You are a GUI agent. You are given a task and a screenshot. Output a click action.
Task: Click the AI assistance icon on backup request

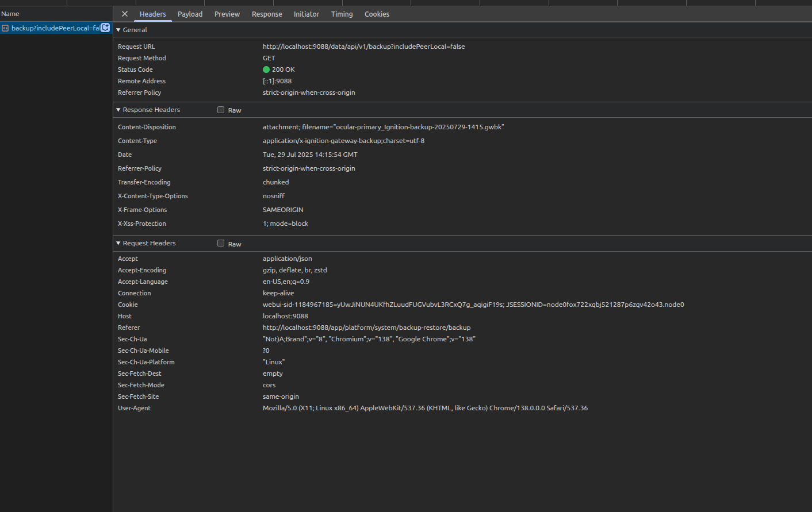[105, 28]
